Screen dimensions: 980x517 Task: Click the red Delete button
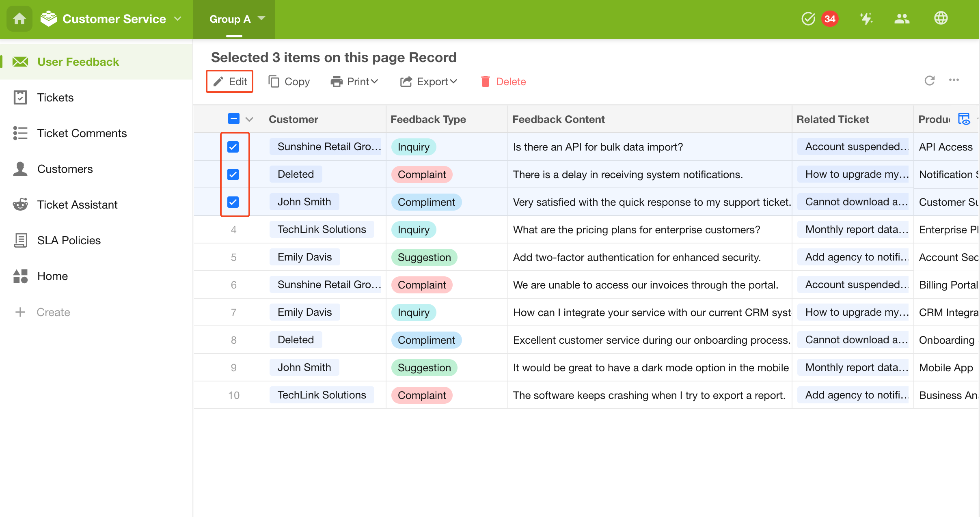pyautogui.click(x=503, y=82)
